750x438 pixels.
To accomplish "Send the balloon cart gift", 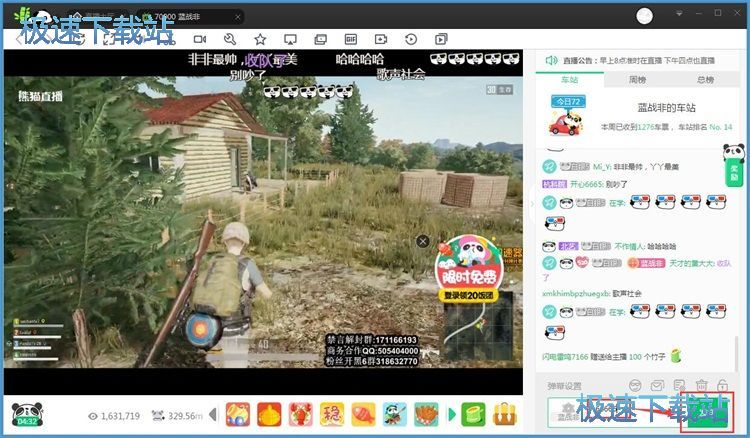I will click(238, 414).
